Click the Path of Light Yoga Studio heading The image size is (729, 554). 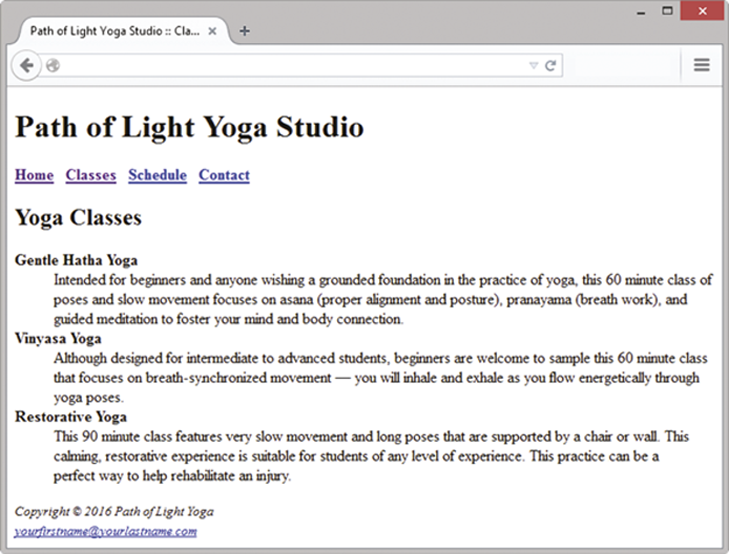[x=189, y=127]
